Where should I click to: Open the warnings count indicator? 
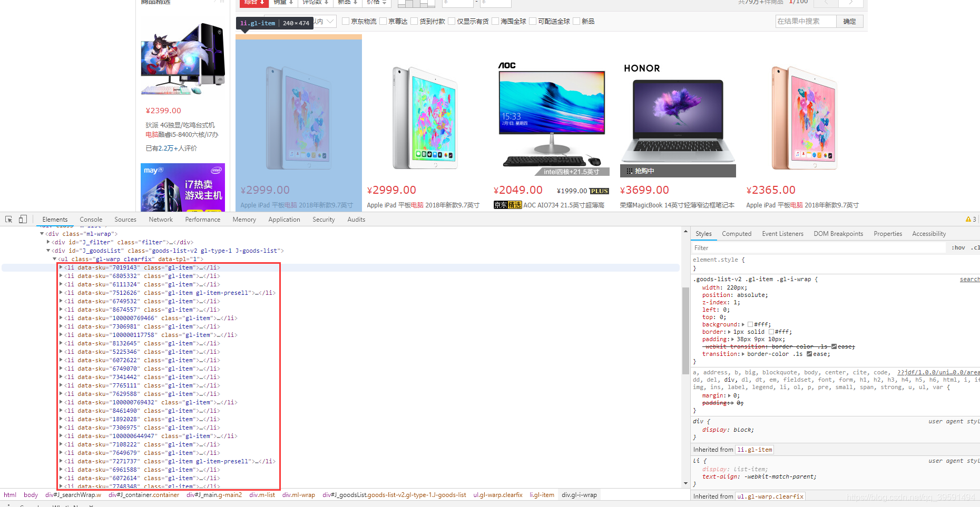coord(971,219)
